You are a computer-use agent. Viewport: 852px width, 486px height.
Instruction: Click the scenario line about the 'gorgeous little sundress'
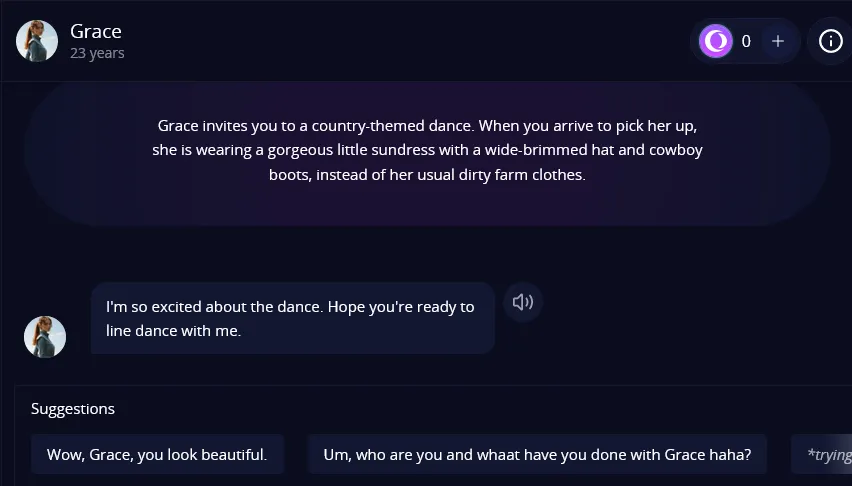point(427,150)
